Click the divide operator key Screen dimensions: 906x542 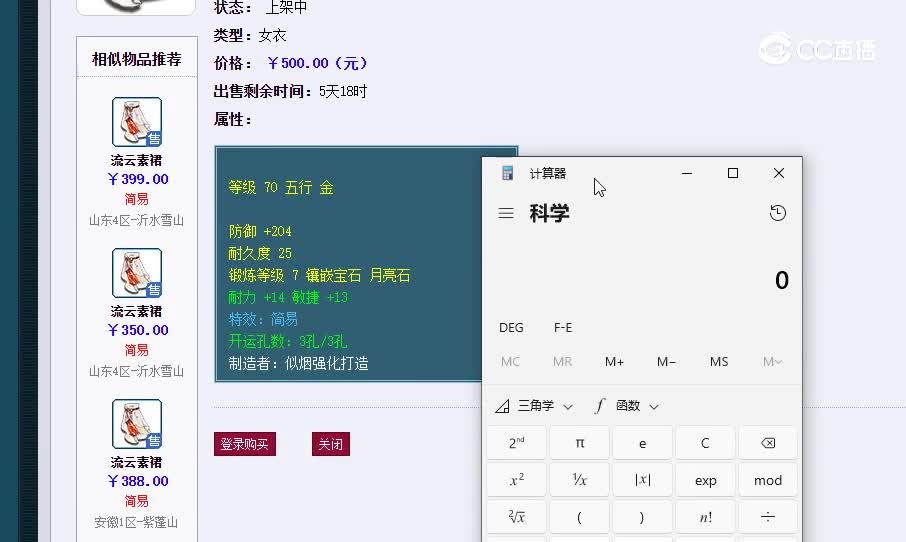[x=767, y=517]
